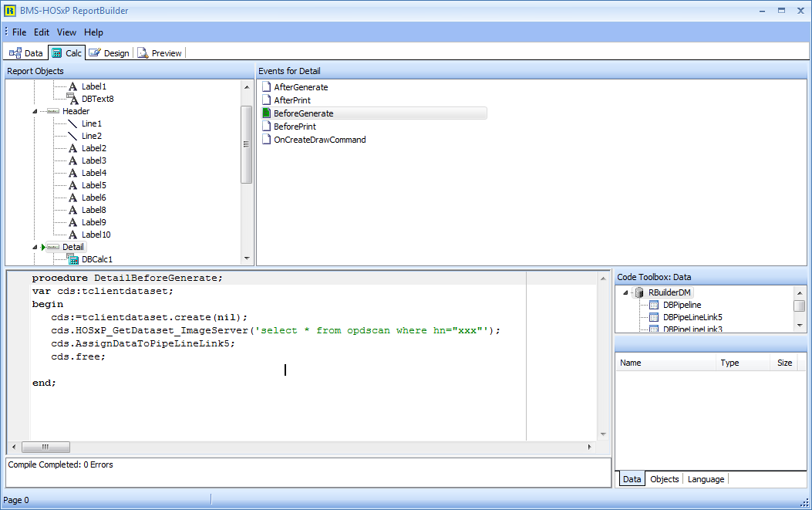The image size is (812, 510).
Task: Click the green BeforeGenerate event icon
Action: coord(267,113)
